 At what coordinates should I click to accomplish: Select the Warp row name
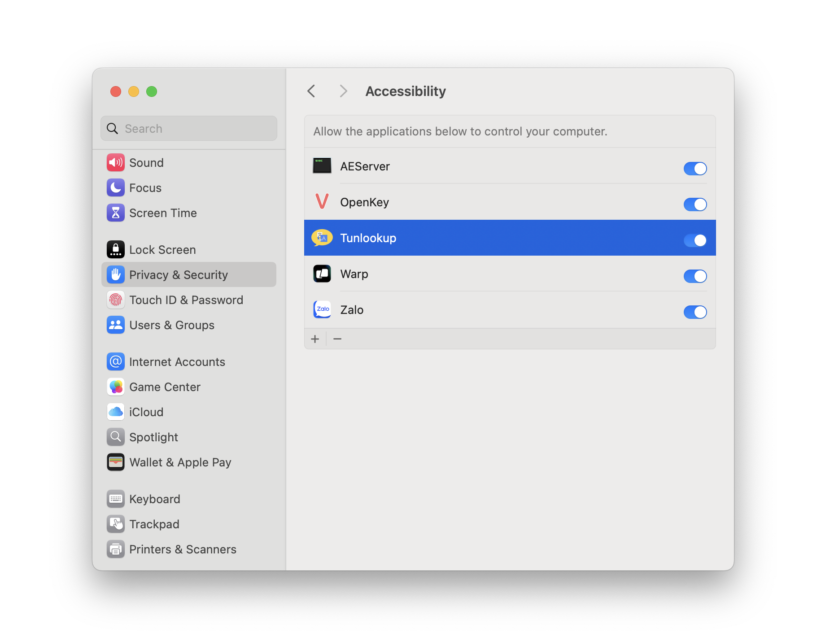coord(354,274)
